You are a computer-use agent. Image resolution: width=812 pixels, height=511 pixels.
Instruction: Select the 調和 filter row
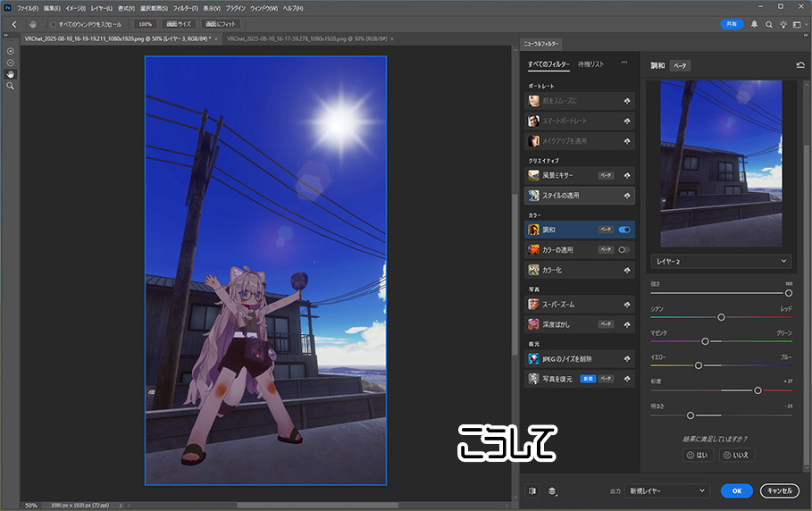coord(580,230)
